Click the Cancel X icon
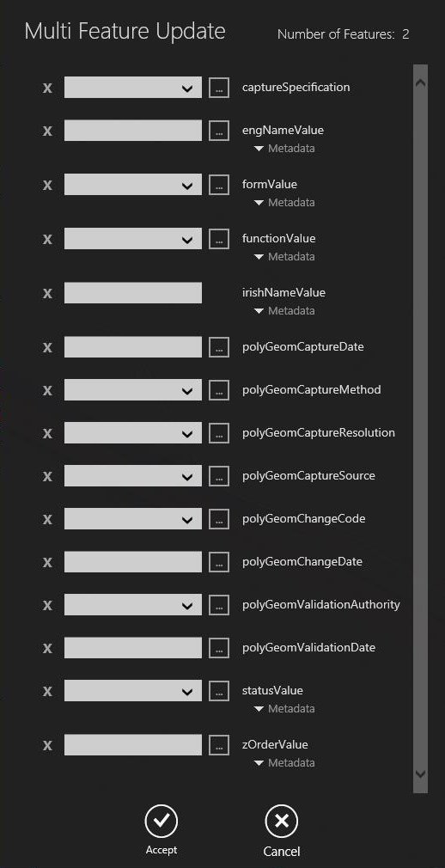Image resolution: width=445 pixels, height=868 pixels. (x=281, y=822)
